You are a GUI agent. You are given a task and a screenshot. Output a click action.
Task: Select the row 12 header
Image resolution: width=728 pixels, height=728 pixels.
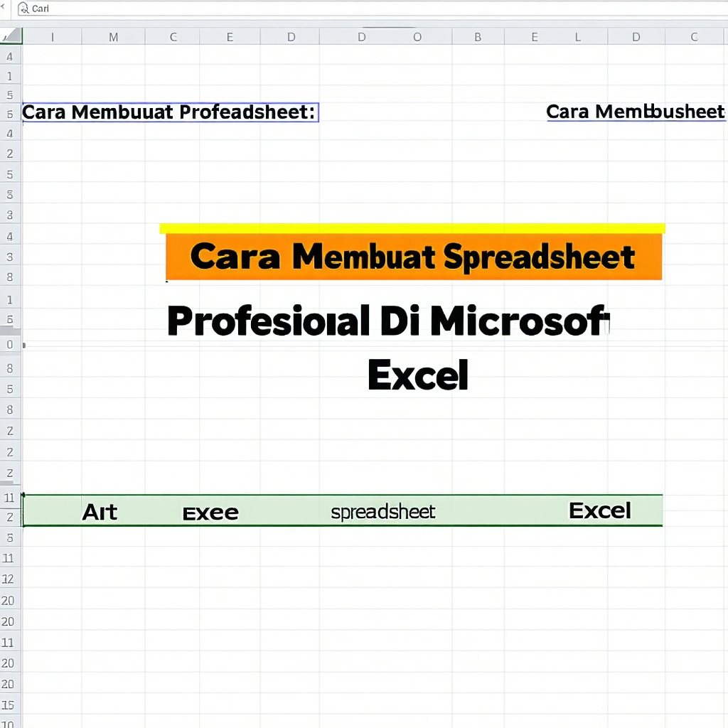tap(9, 579)
